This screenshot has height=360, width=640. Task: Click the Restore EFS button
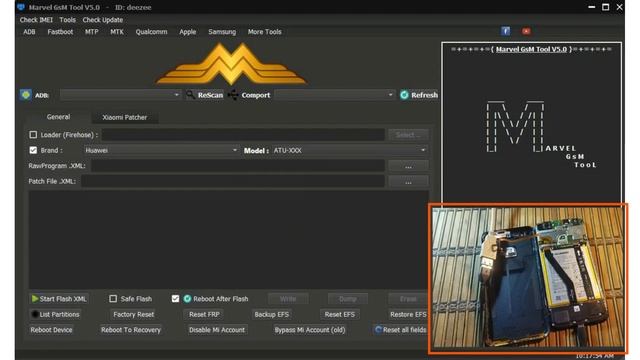click(x=408, y=314)
